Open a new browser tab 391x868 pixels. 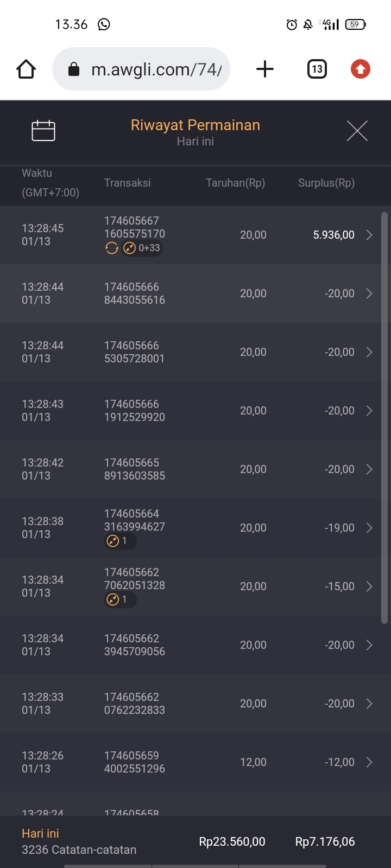pyautogui.click(x=264, y=69)
